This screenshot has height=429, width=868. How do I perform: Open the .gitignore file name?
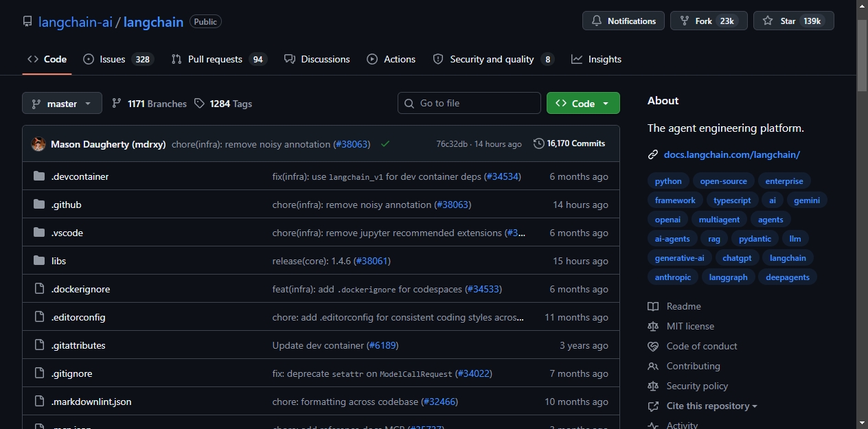71,373
